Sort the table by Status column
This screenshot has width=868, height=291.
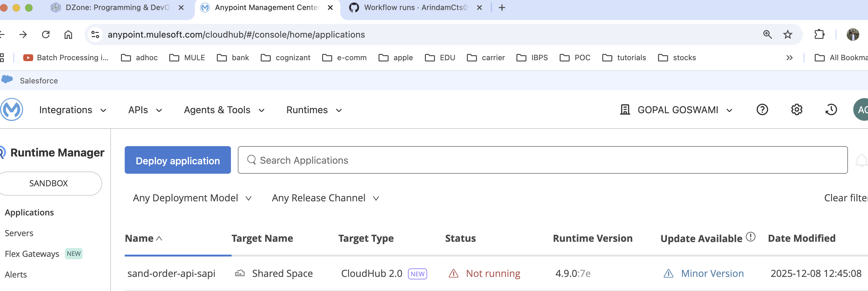click(460, 238)
